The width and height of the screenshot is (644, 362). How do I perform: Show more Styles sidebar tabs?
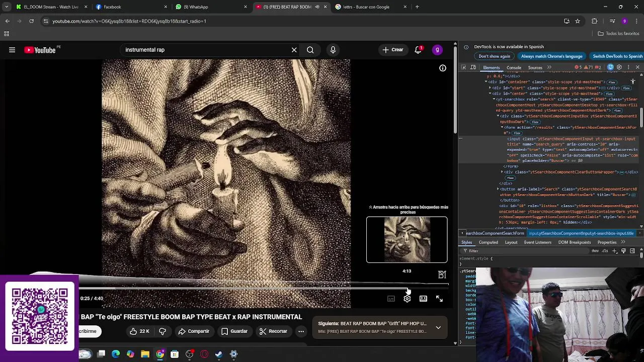(623, 242)
